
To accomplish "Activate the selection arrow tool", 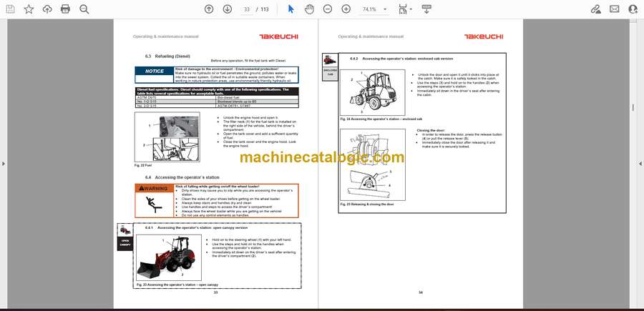I will pyautogui.click(x=291, y=9).
